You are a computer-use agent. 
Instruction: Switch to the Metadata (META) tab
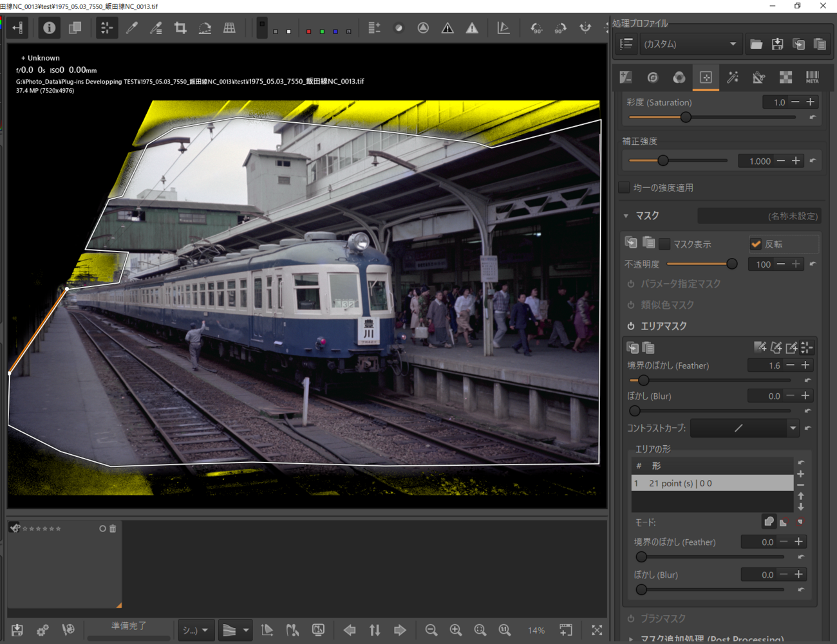click(x=812, y=77)
